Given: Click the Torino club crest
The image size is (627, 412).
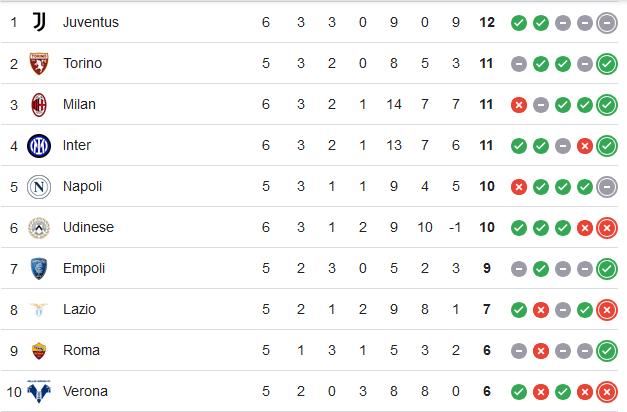Looking at the screenshot, I should [x=39, y=63].
